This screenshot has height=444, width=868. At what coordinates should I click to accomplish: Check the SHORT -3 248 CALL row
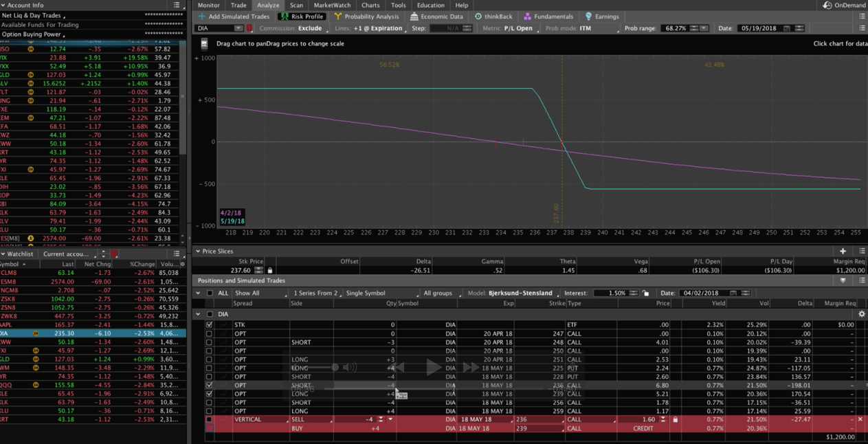[x=210, y=342]
